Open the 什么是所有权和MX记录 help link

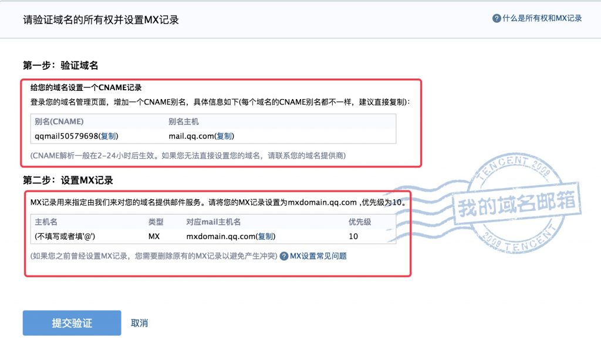542,18
